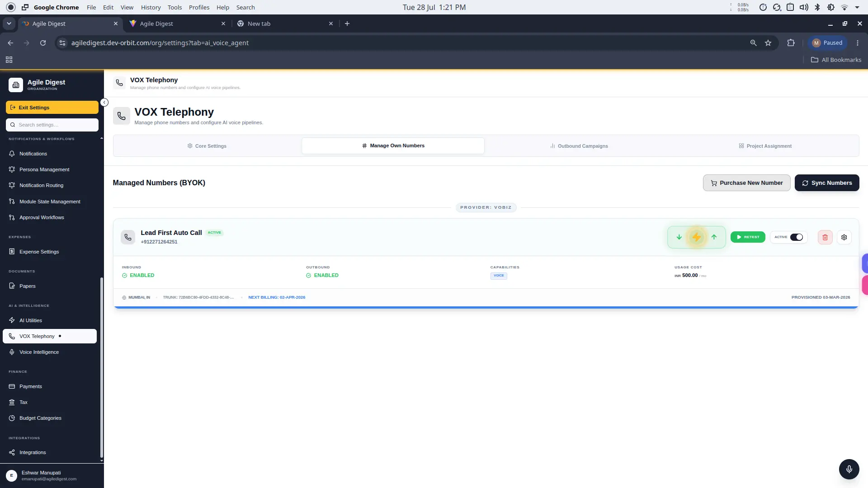Open the Profiles menu
Screen dimensions: 868x488
(x=199, y=7)
